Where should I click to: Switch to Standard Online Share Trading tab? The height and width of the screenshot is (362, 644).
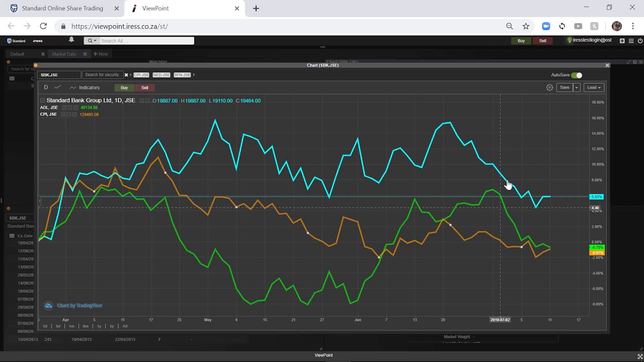tap(65, 9)
